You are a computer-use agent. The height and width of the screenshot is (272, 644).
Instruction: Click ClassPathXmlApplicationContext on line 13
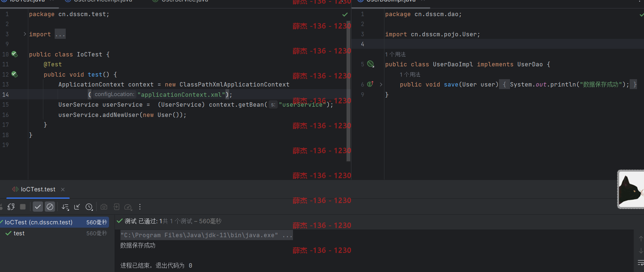pos(234,84)
